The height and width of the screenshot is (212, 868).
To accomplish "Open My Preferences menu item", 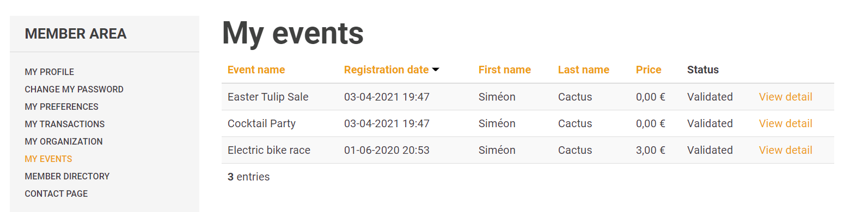I will pyautogui.click(x=62, y=107).
